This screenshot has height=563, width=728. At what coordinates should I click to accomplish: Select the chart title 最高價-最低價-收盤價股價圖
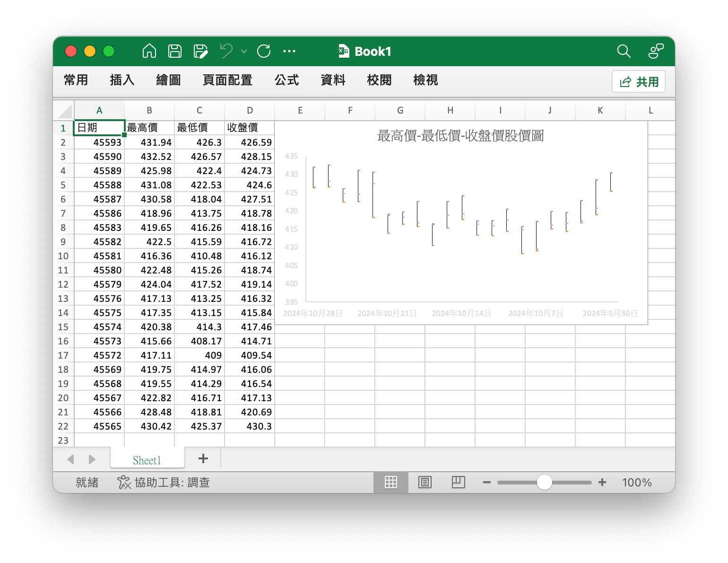click(460, 136)
